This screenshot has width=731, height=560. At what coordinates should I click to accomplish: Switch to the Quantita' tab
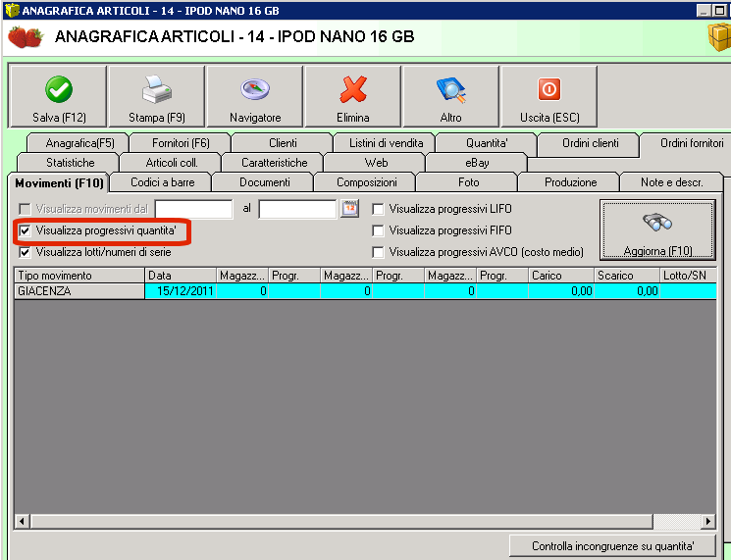point(487,143)
